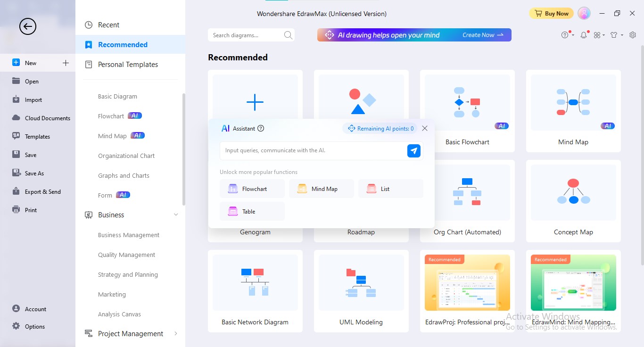Click the plus icon beside New
Viewport: 644px width, 347px height.
point(66,63)
